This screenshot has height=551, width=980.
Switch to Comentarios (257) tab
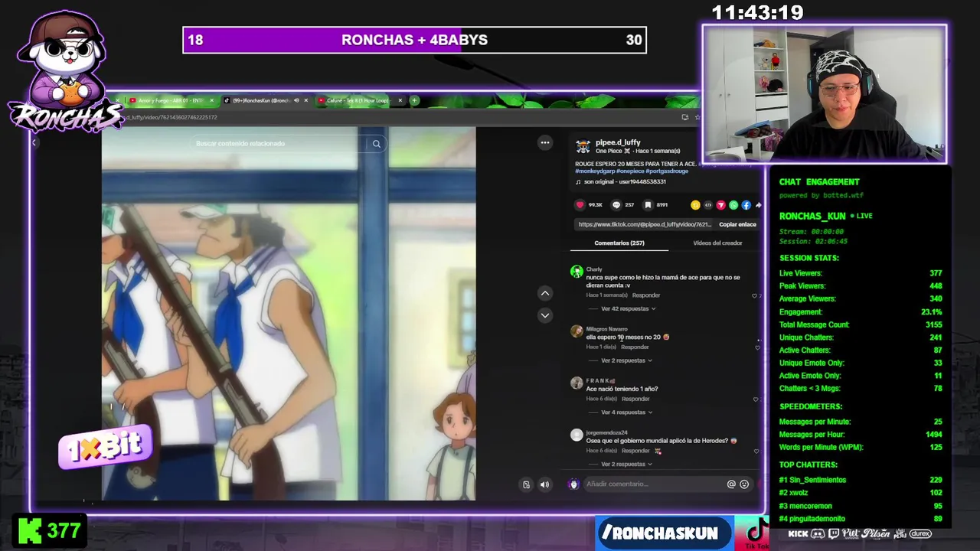(619, 243)
